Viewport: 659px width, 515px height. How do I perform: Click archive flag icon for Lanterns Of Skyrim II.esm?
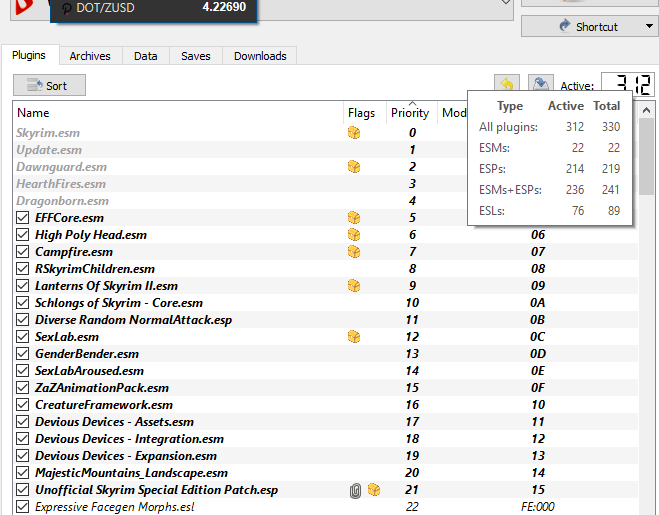pos(354,286)
